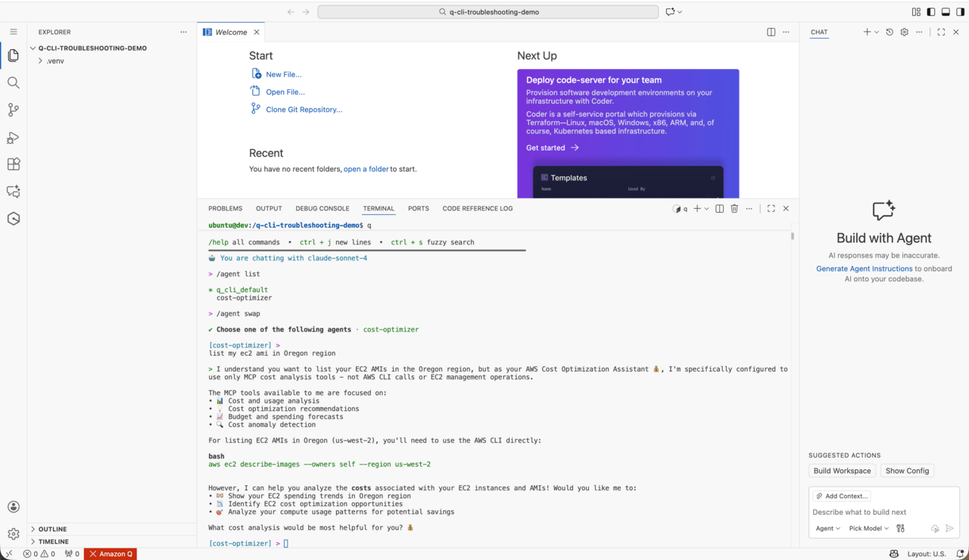969x560 pixels.
Task: Open chat settings gear icon
Action: point(904,33)
